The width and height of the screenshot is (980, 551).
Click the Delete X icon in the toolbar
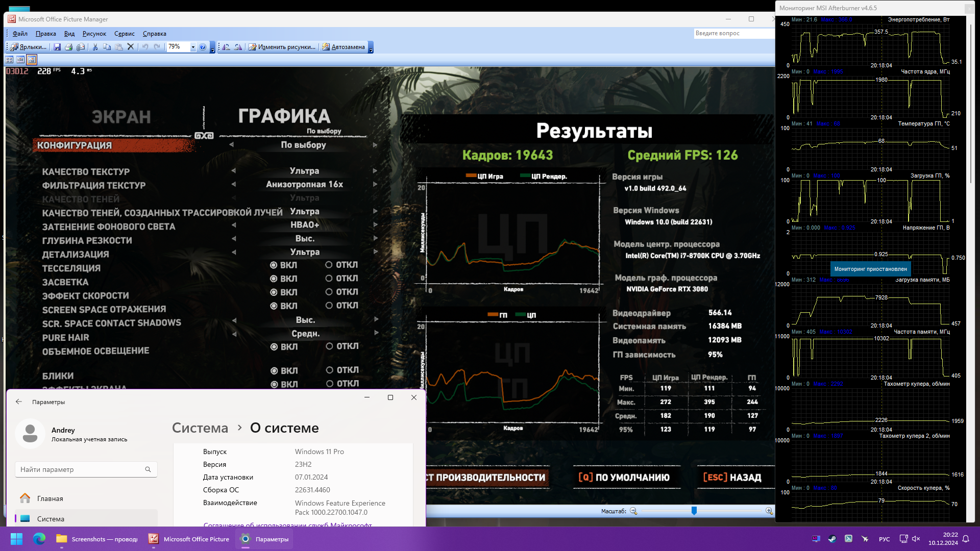click(x=131, y=47)
